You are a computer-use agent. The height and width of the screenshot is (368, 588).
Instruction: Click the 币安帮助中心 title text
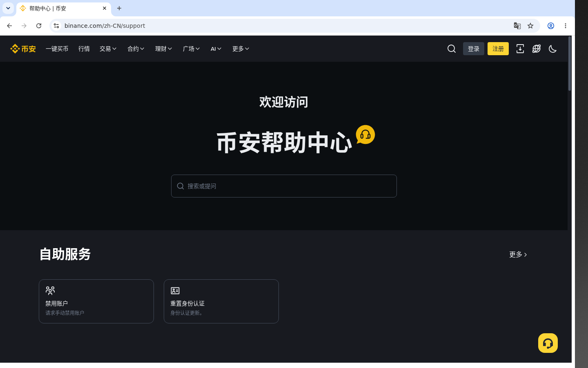coord(284,142)
